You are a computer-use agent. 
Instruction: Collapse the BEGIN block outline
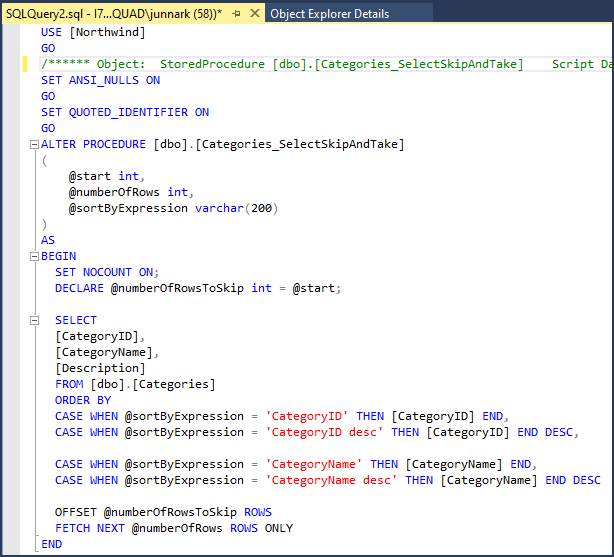coord(33,257)
